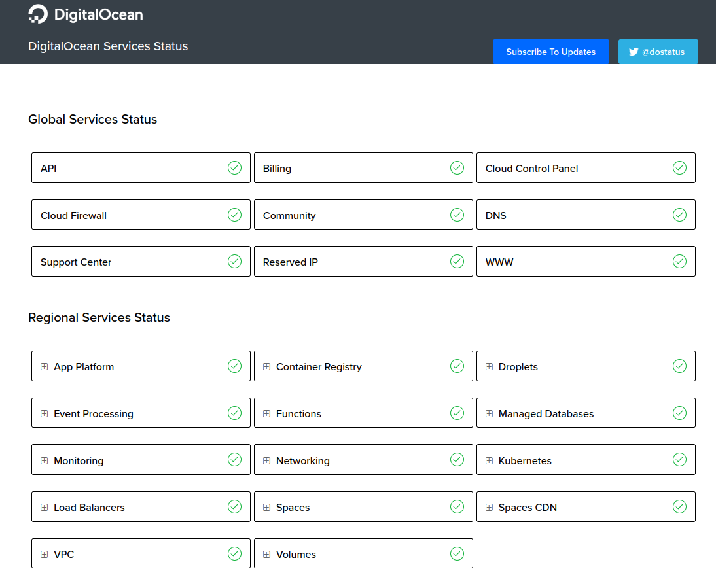Click the Kubernetes label text
The height and width of the screenshot is (588, 716).
(525, 460)
